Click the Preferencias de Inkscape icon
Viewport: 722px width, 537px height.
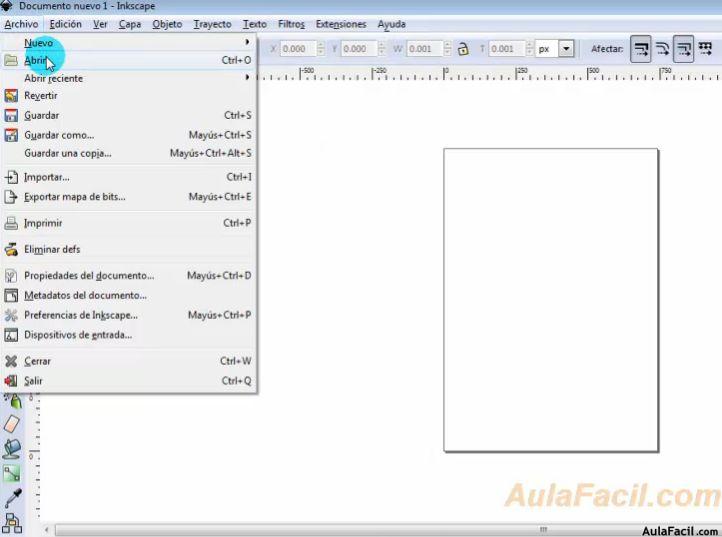click(11, 315)
